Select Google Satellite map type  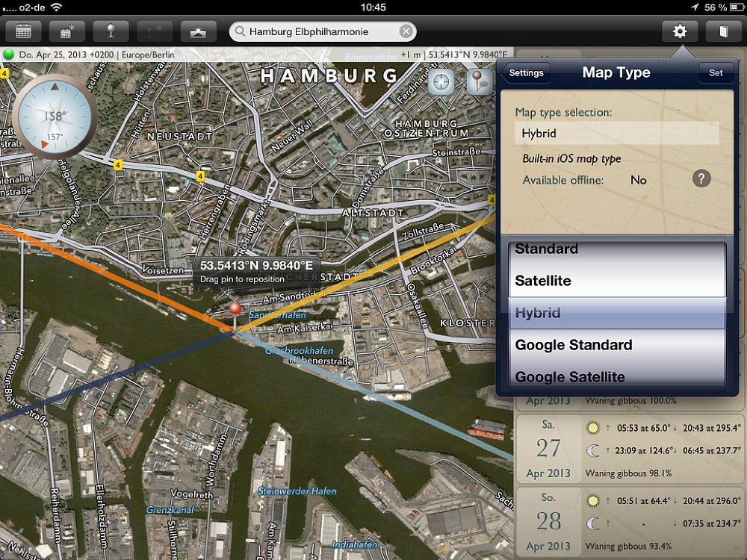[x=570, y=376]
